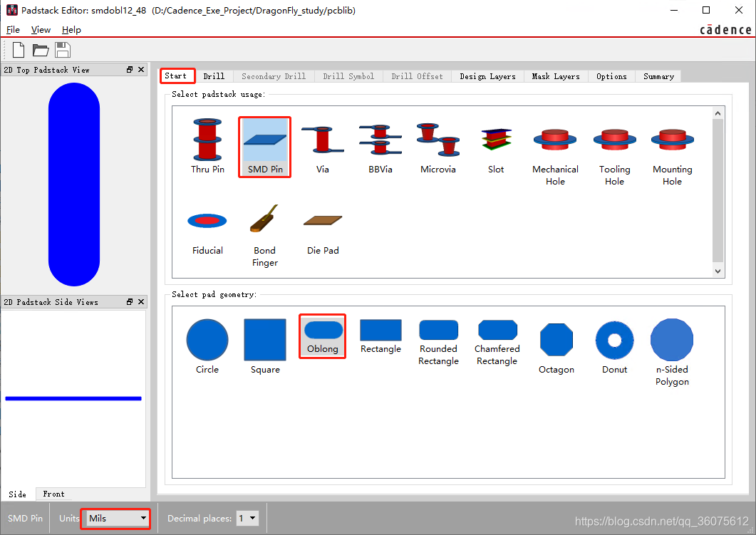
Task: Close the 2D Padstack Side Views panel
Action: pyautogui.click(x=141, y=302)
